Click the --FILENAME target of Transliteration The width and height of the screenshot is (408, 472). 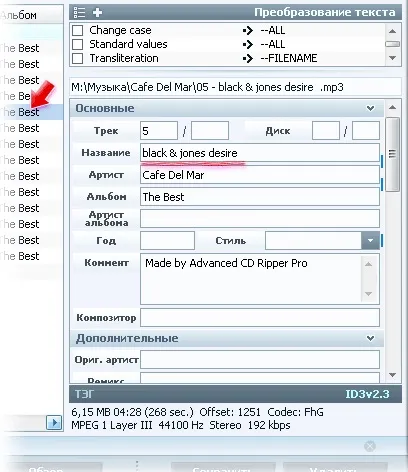(289, 58)
